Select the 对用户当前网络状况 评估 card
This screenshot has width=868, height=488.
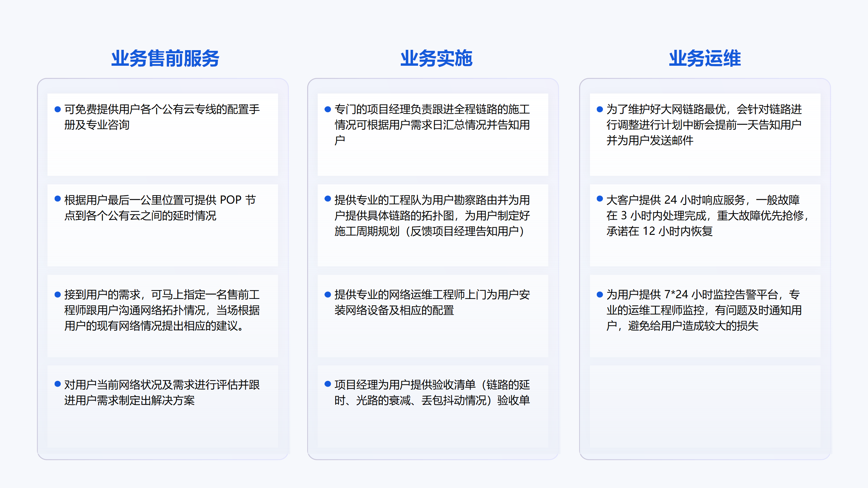162,406
